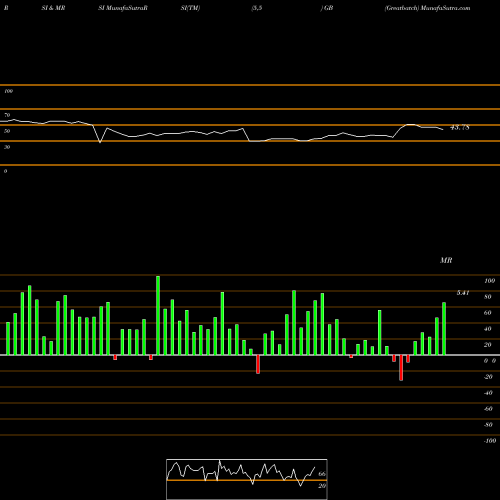This screenshot has height=500, width=500.
Task: Click the ') GB' symbol text in header
Action: point(327,8)
